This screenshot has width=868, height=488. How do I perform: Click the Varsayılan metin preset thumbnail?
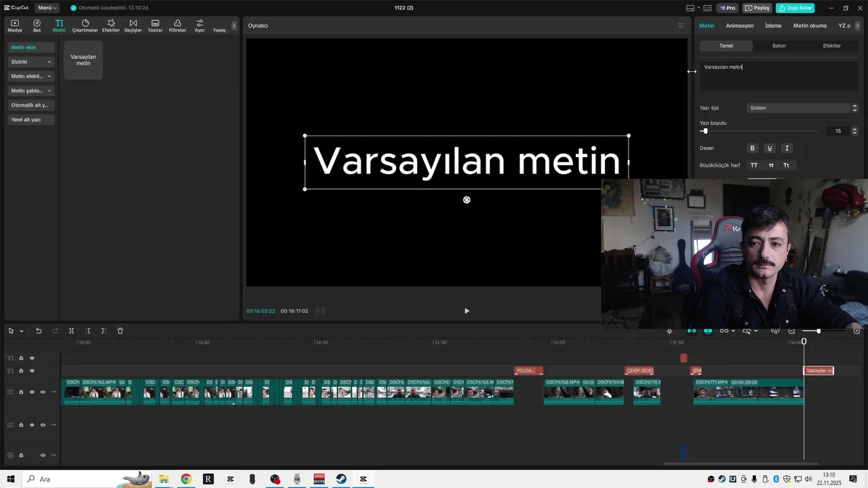coord(83,60)
